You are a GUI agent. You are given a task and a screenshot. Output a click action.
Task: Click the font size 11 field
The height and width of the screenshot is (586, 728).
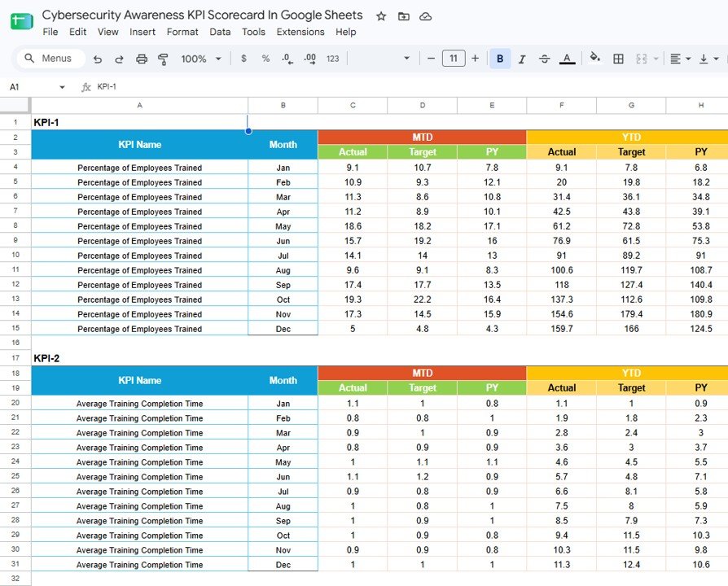pos(454,59)
